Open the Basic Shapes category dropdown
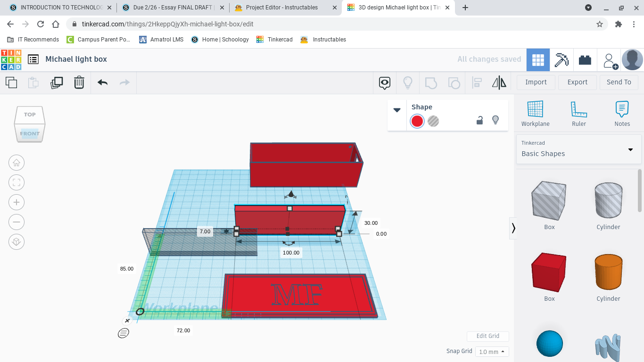The image size is (644, 362). click(x=578, y=149)
